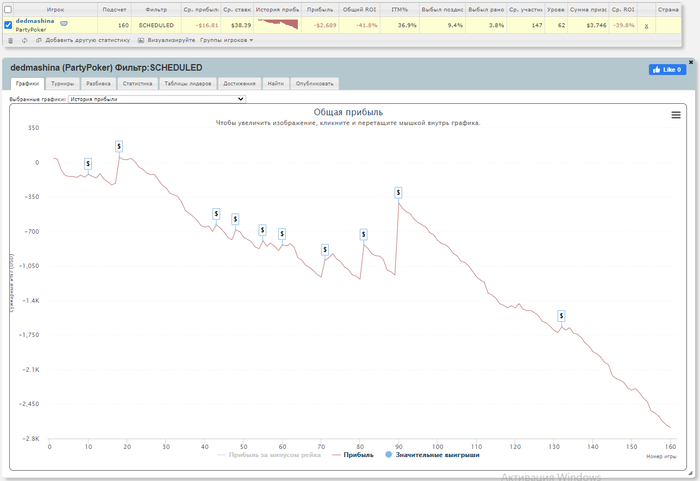The height and width of the screenshot is (481, 700).
Task: Switch to the Таблицы лидеров tab
Action: click(188, 84)
